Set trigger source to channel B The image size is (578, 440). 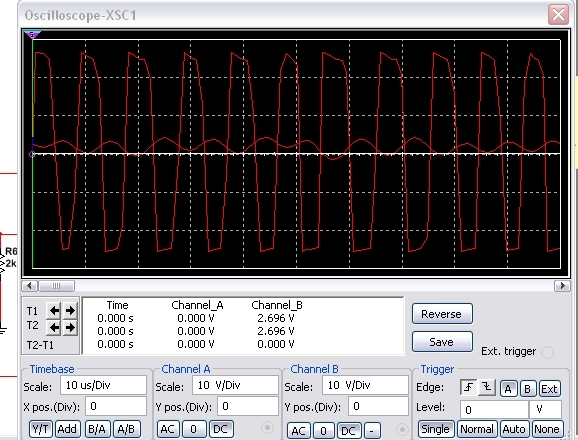(x=527, y=389)
